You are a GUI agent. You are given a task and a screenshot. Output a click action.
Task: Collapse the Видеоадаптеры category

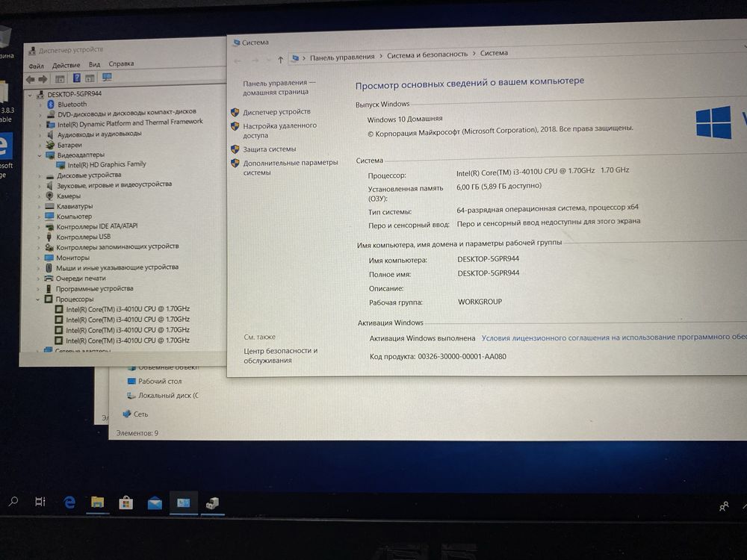[40, 156]
